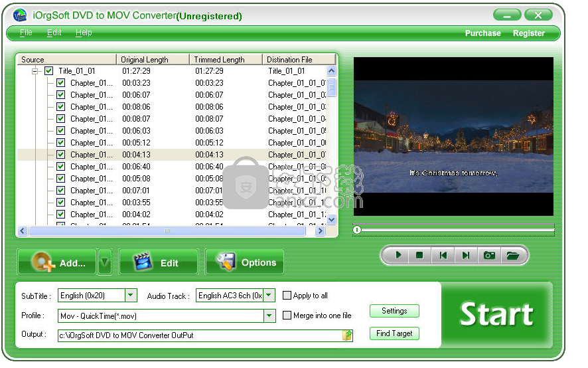Uncheck the chapter with length 00:06:03
Screen dimensions: 588x368
61,131
